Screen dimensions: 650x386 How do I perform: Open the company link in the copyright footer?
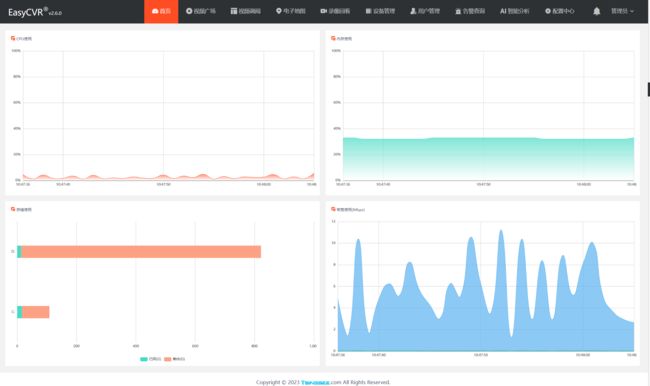315,382
